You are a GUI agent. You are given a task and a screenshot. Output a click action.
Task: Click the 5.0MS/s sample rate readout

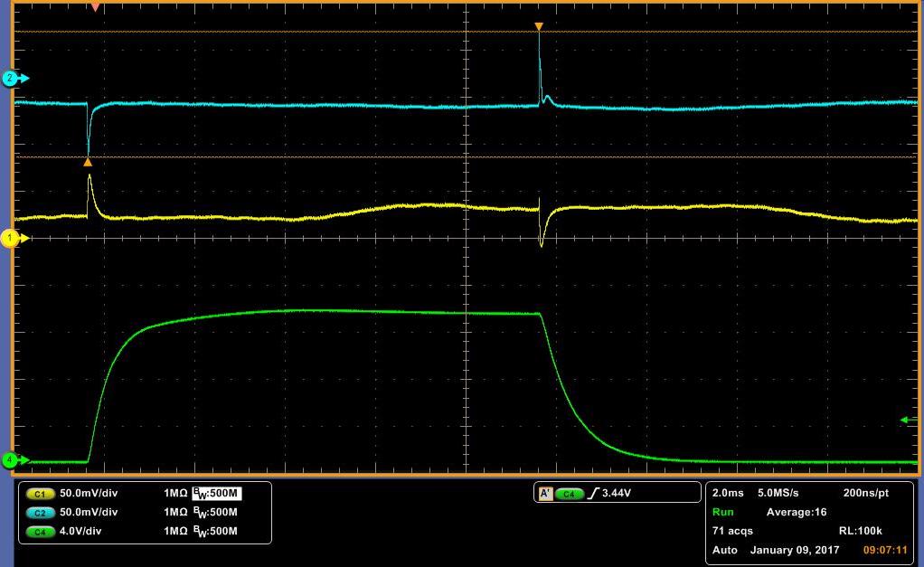click(778, 493)
